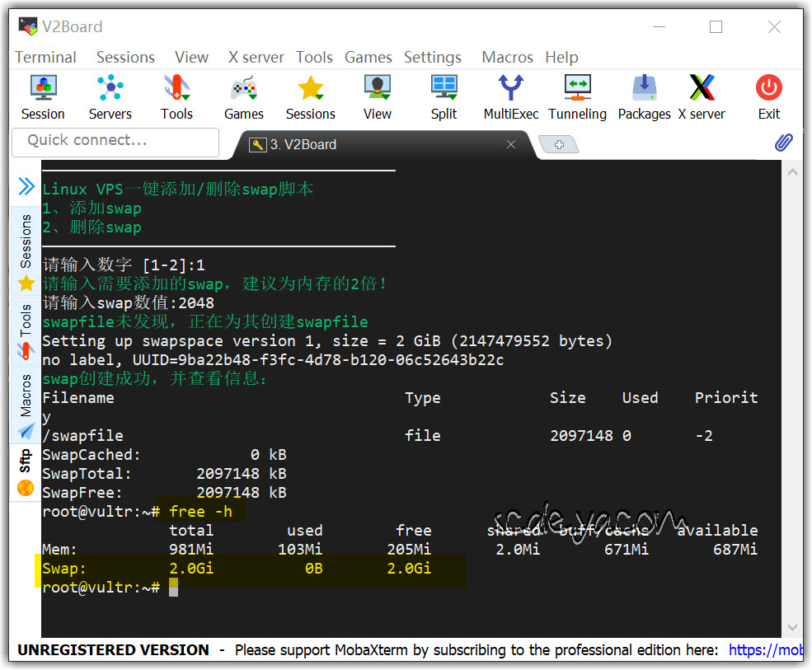
Task: Open new tab with plus button
Action: pos(559,145)
